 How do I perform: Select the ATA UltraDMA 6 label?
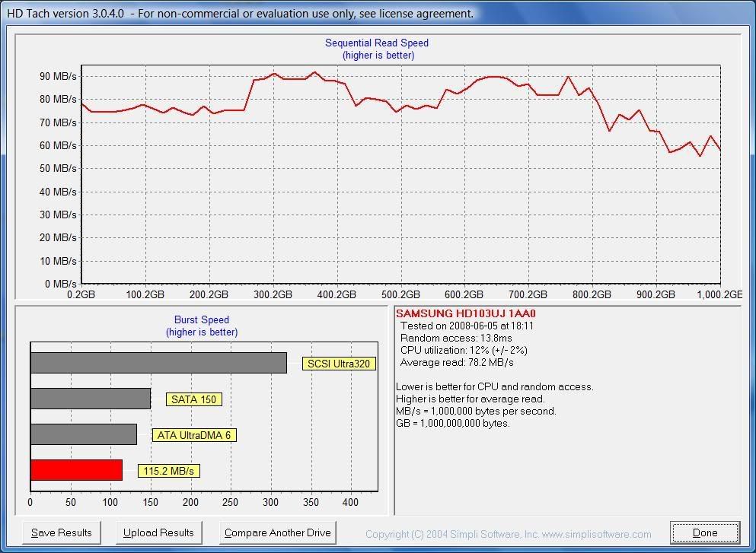(193, 435)
